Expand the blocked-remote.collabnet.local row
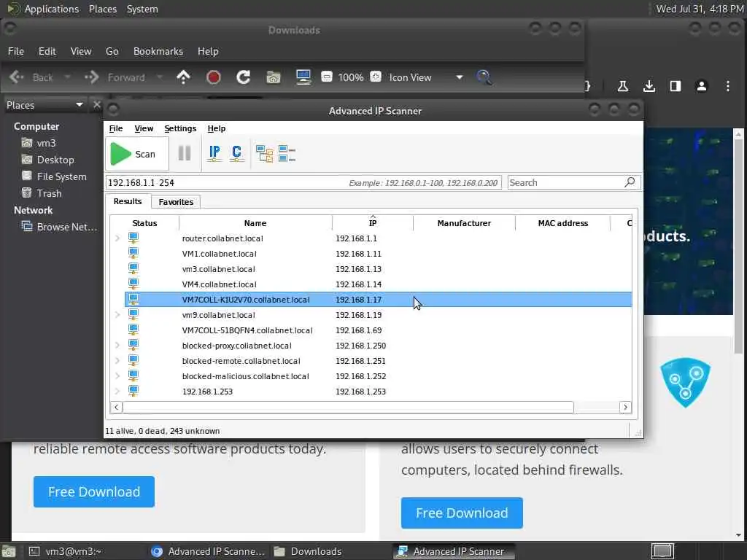Viewport: 747px width, 560px height. click(x=117, y=360)
